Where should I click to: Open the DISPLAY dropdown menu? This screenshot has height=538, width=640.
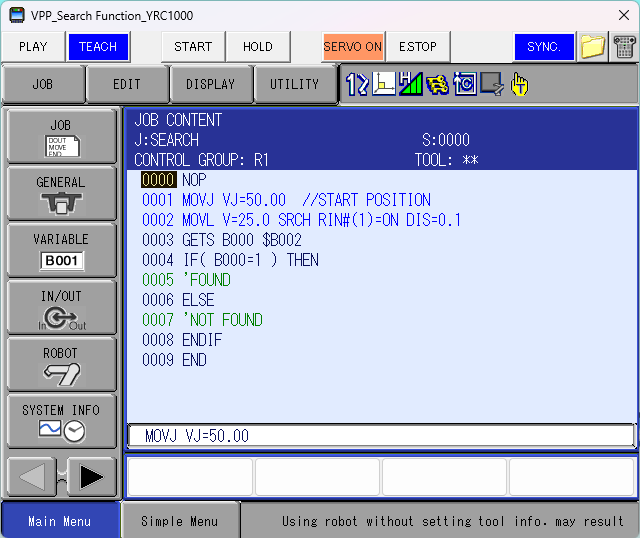211,85
